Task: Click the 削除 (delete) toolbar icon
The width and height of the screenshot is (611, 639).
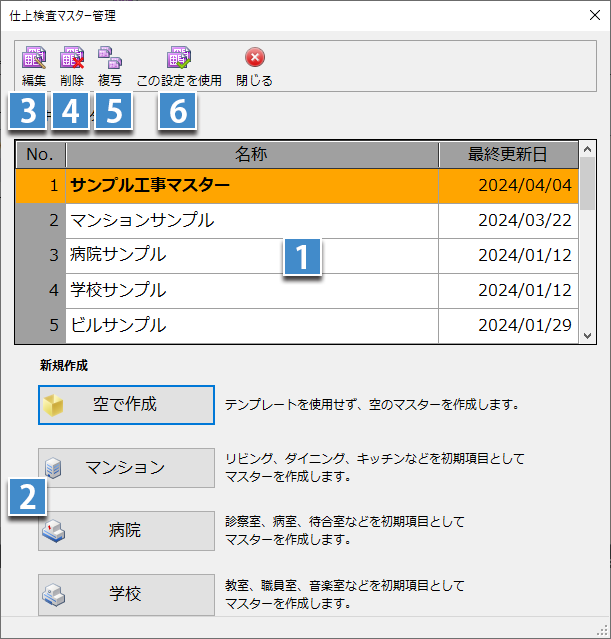Action: click(72, 57)
